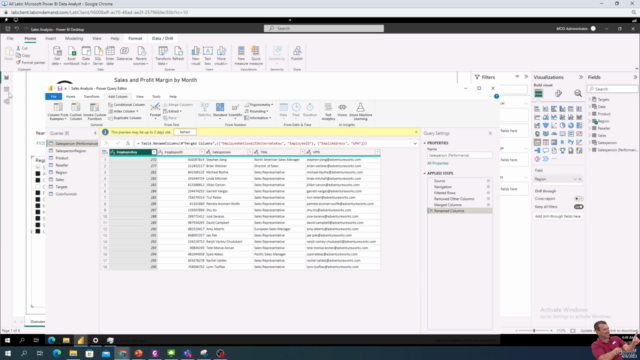Screen dimensions: 640x360
Task: Open the Format text dropdown in the ribbon
Action: (155, 111)
